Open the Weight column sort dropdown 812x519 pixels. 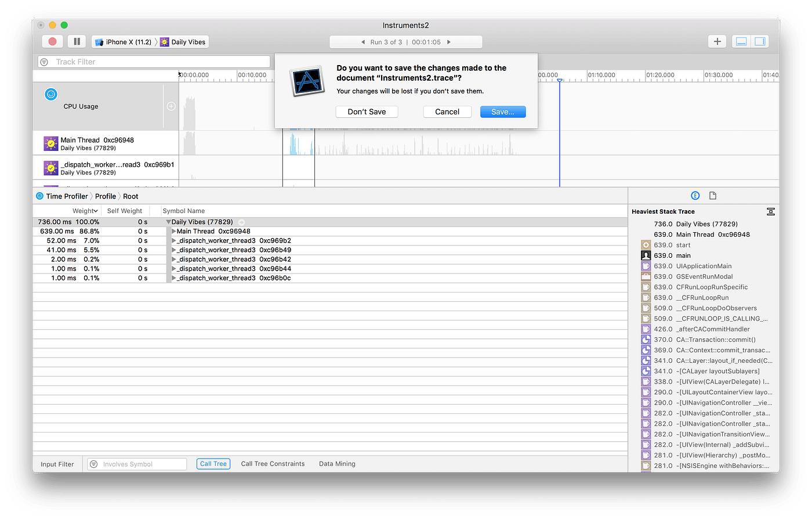(95, 211)
